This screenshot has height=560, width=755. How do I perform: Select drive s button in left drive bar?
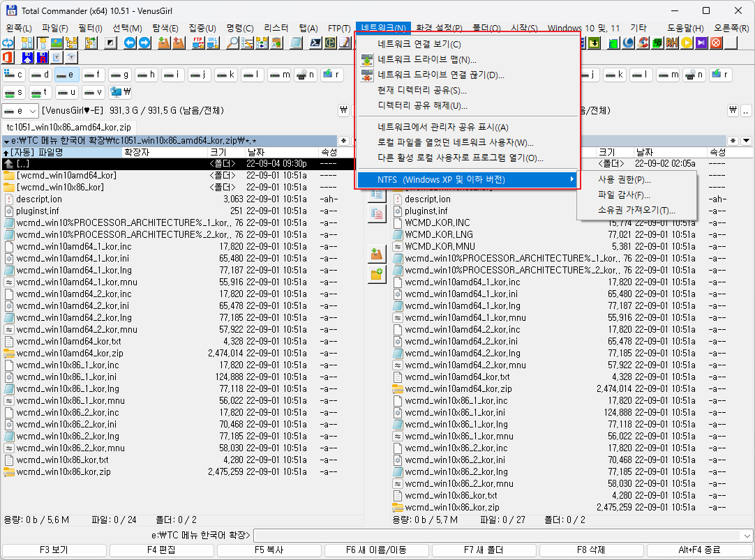13,92
